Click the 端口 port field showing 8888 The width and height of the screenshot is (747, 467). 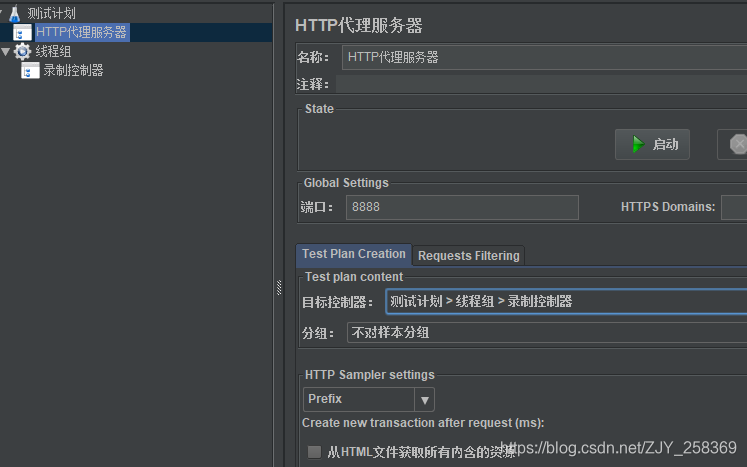pos(462,207)
